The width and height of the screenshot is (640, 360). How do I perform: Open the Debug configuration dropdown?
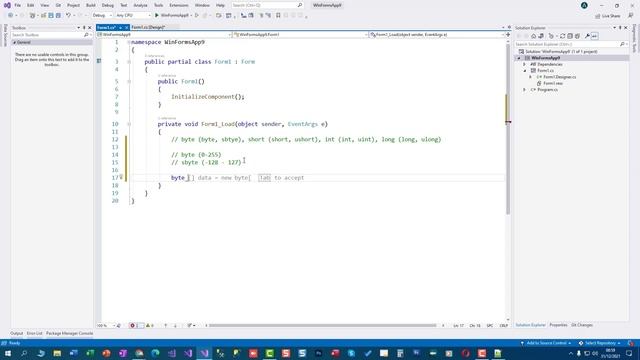(x=102, y=15)
